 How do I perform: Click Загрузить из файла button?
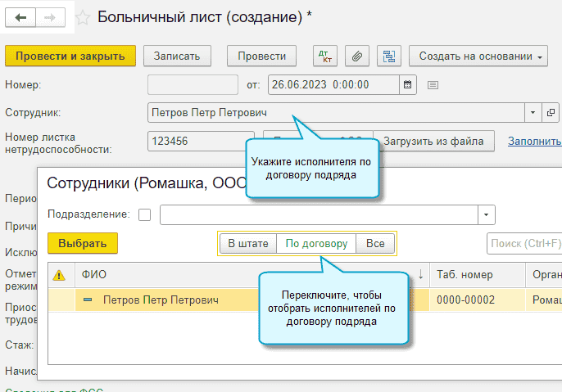433,141
